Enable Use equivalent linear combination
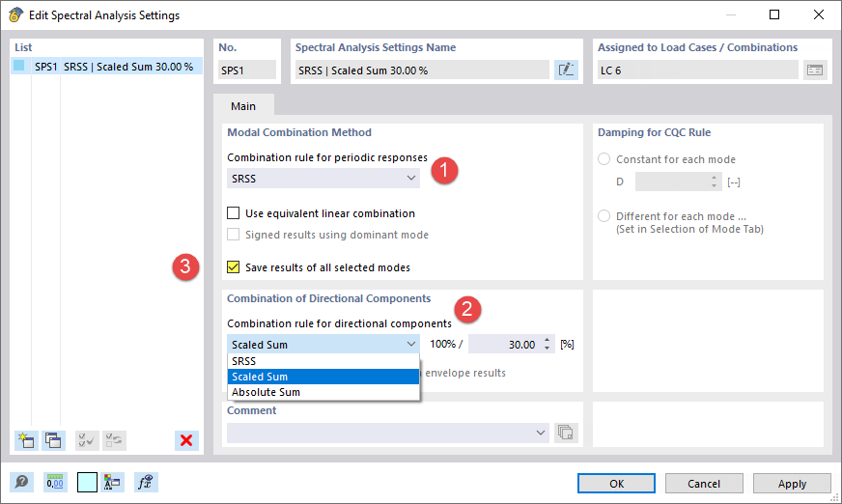The height and width of the screenshot is (504, 842). [x=233, y=213]
